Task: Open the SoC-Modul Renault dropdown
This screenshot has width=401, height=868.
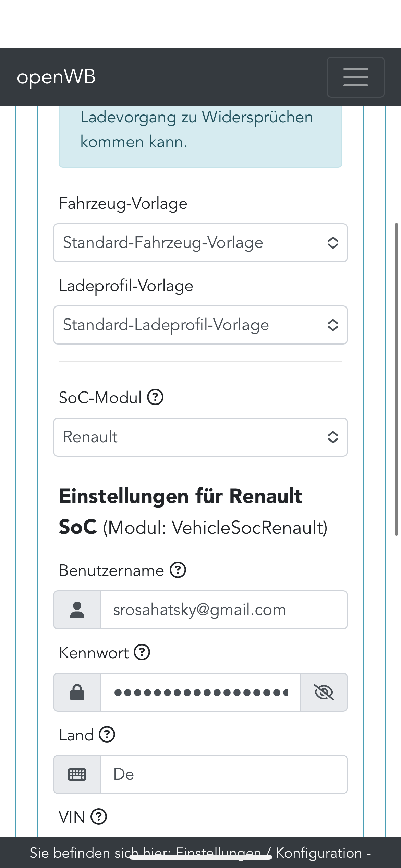Action: [x=200, y=437]
